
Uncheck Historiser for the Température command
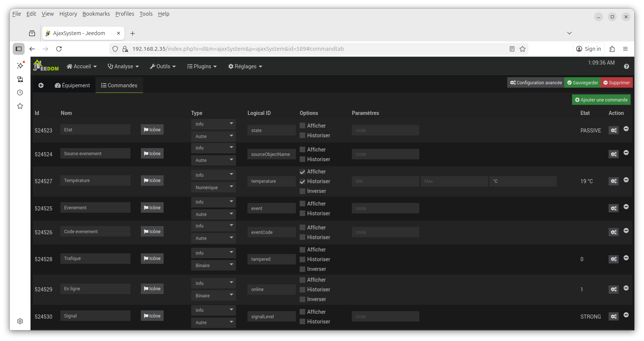point(303,182)
